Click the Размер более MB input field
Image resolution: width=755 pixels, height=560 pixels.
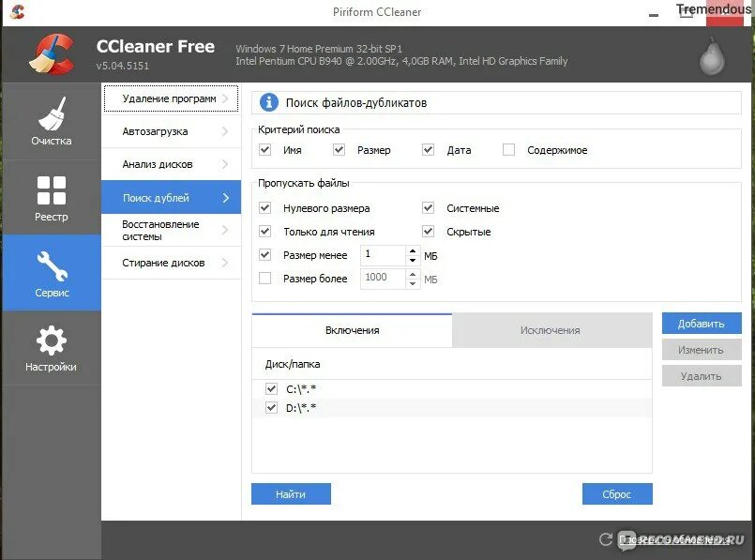click(x=384, y=279)
